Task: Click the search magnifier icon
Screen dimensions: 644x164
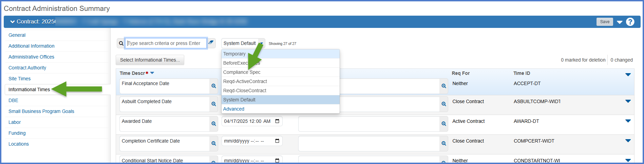Action: point(121,44)
